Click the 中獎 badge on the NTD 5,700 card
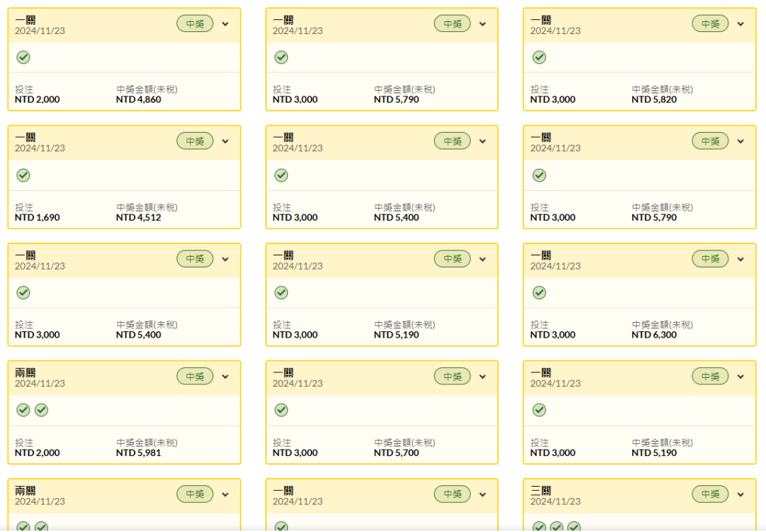Screen dimensions: 766x532 (x=453, y=376)
